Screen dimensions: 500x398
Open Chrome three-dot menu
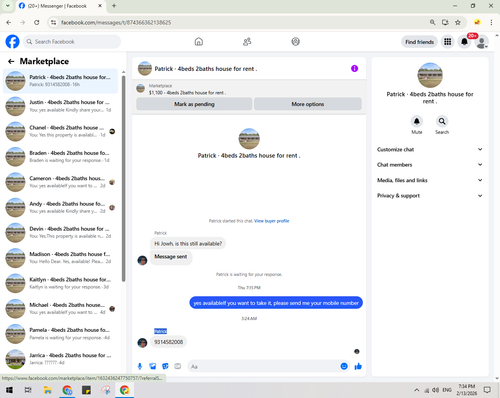491,22
